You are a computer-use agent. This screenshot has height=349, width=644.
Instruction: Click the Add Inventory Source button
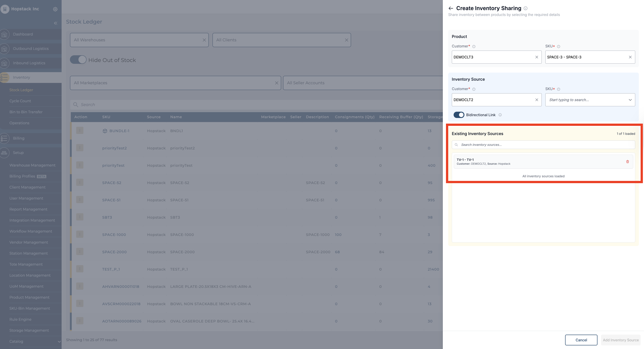pyautogui.click(x=620, y=340)
